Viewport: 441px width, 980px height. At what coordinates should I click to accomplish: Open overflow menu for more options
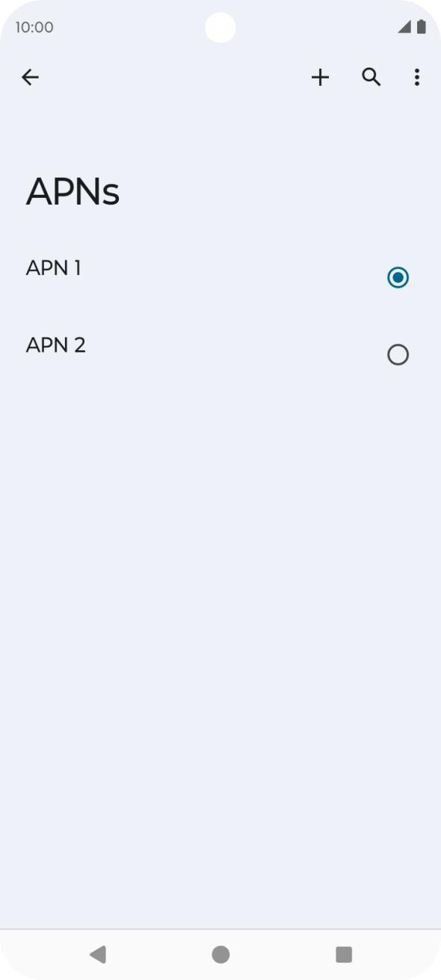pos(416,77)
